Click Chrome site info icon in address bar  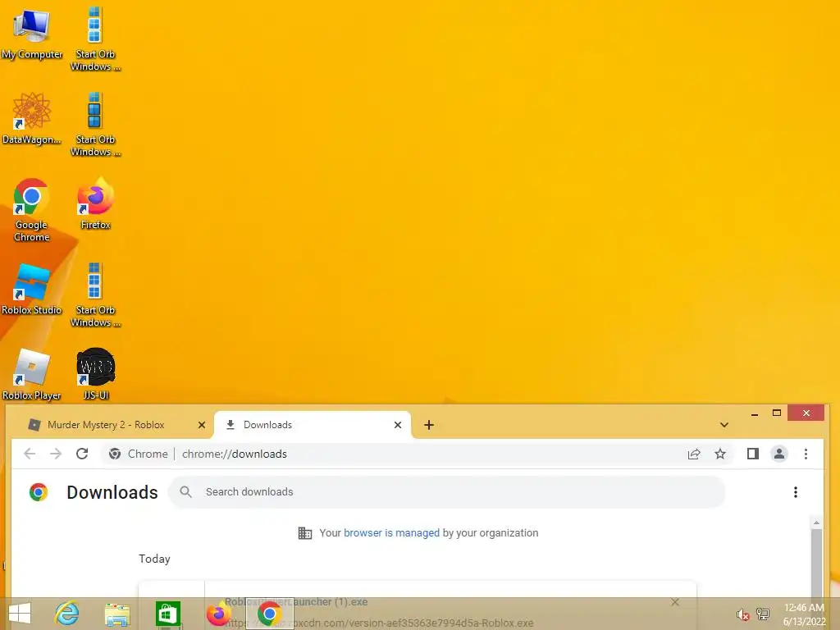pyautogui.click(x=115, y=454)
